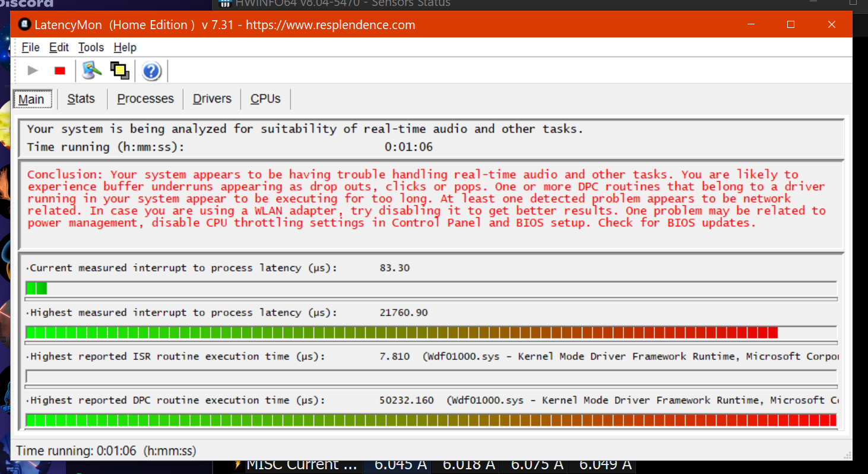Screen dimensions: 868x474
Task: Select the Main tab
Action: tap(32, 99)
